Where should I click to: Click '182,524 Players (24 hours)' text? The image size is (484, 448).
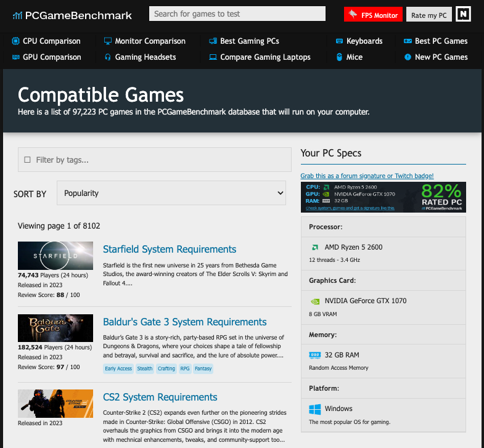[55, 348]
